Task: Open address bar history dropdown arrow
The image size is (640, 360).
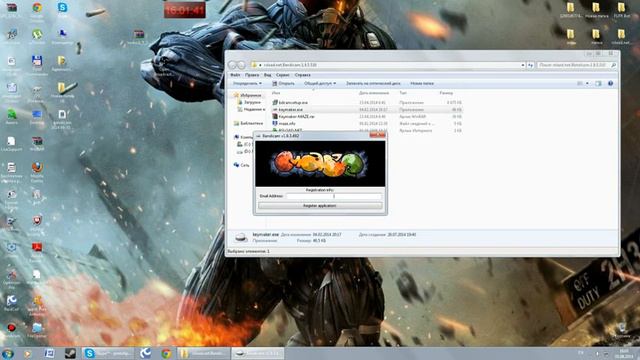Action: click(522, 65)
